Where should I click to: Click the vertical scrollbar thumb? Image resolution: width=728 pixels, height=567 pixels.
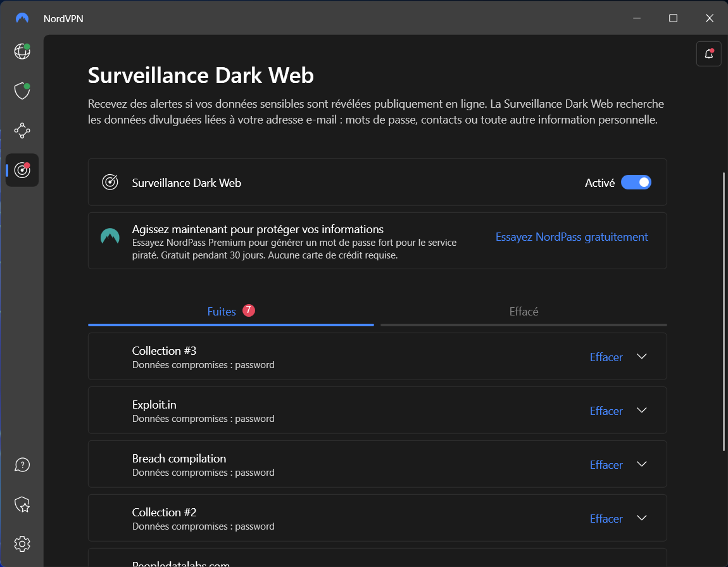click(724, 312)
